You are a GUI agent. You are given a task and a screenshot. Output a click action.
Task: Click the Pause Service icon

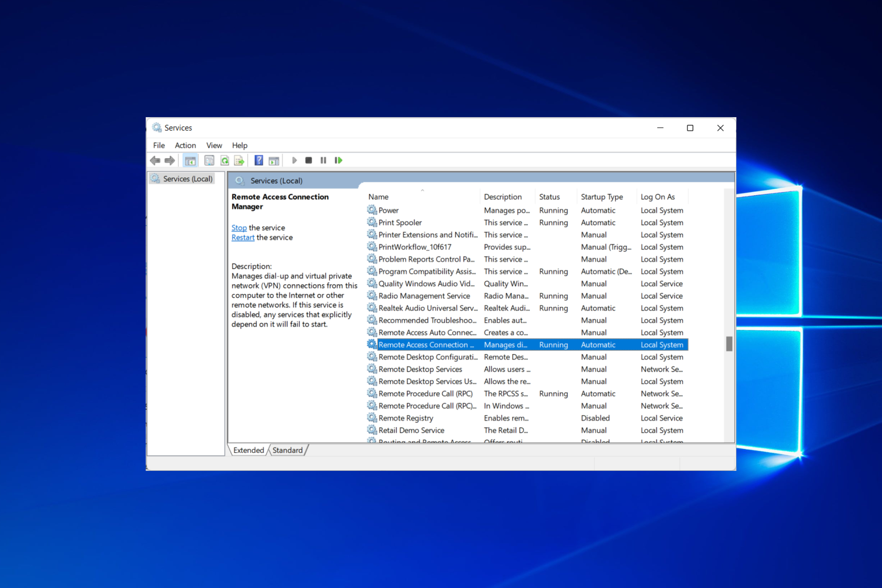click(323, 160)
